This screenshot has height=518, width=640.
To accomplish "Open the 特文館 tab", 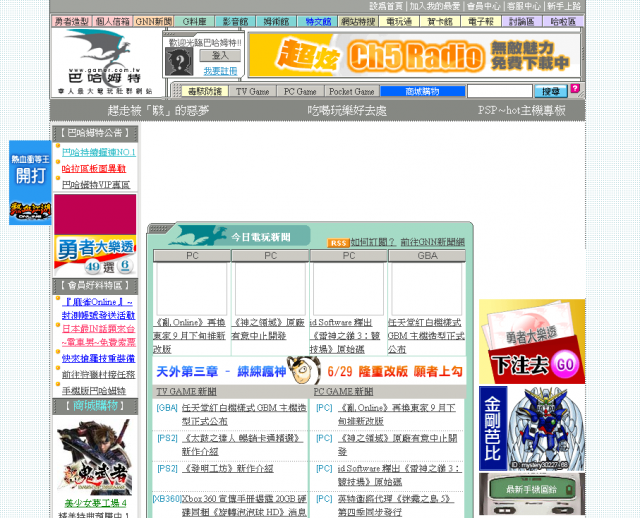I will pyautogui.click(x=318, y=22).
